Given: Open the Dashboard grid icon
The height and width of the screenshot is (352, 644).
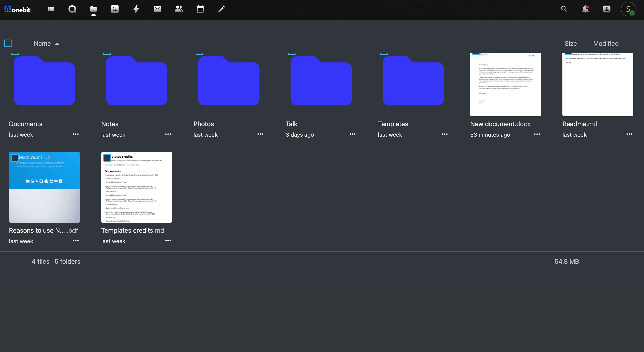Looking at the screenshot, I should pyautogui.click(x=51, y=9).
